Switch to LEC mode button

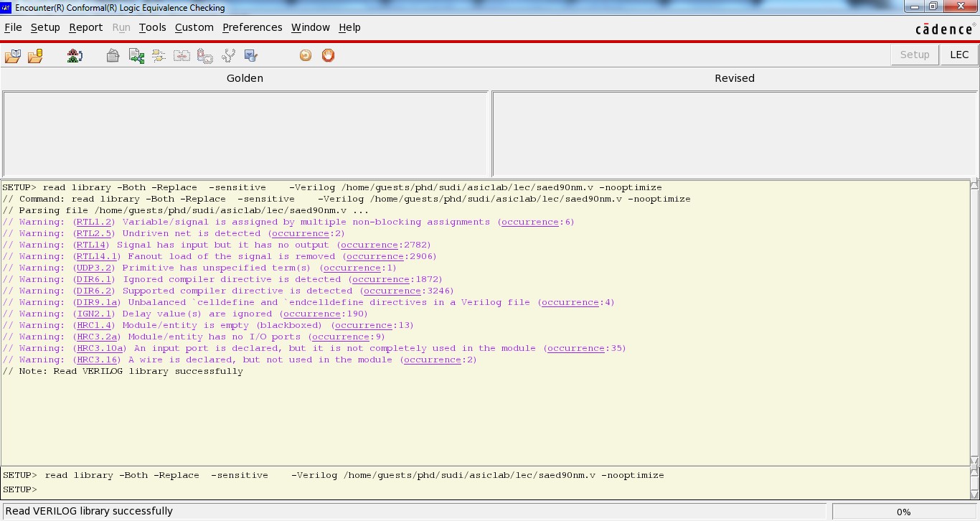[959, 55]
